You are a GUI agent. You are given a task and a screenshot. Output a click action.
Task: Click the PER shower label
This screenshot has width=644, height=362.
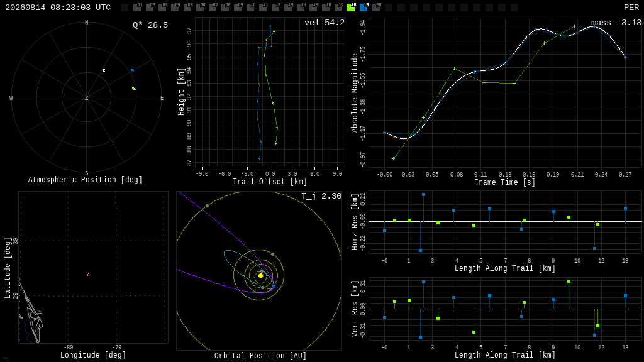(x=631, y=8)
